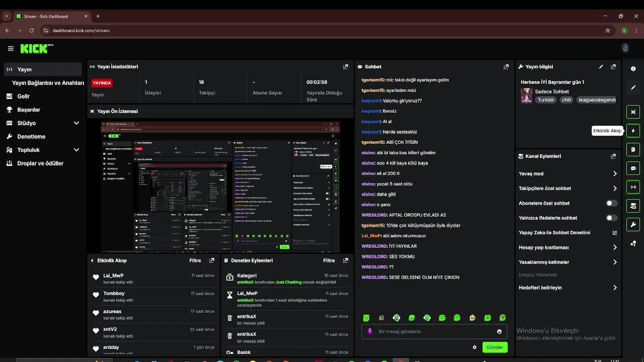Click the purple microphone icon in the chat input
This screenshot has width=644, height=362.
pos(370,331)
